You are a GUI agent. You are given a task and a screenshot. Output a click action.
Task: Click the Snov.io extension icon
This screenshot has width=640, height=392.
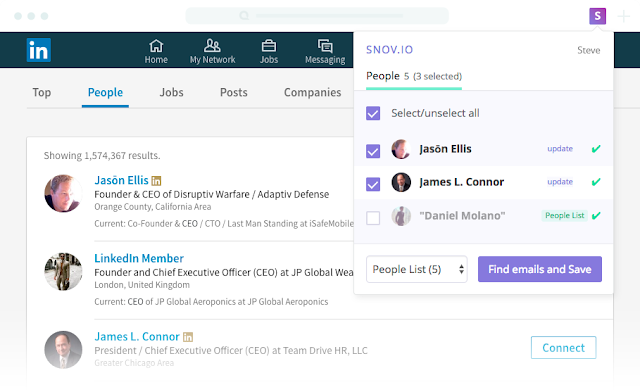(x=597, y=16)
